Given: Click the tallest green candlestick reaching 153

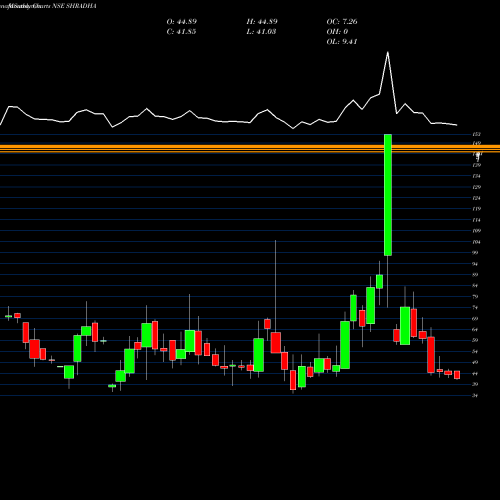Looking at the screenshot, I should (388, 195).
